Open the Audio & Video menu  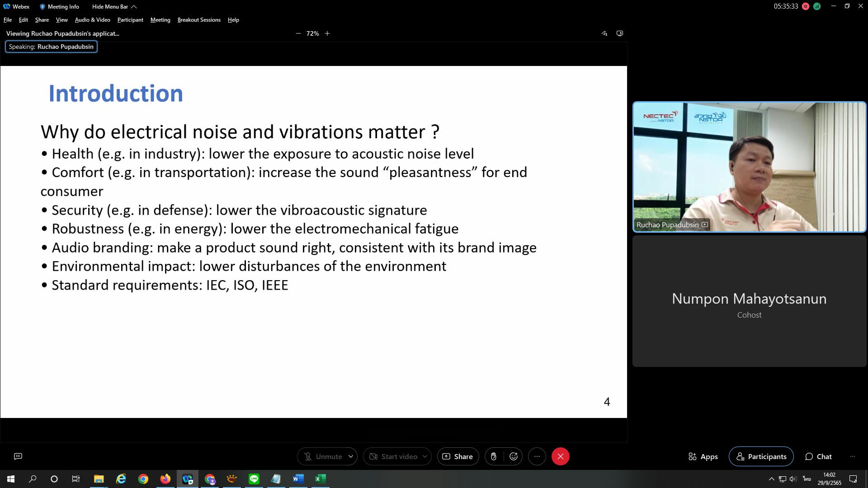click(93, 20)
